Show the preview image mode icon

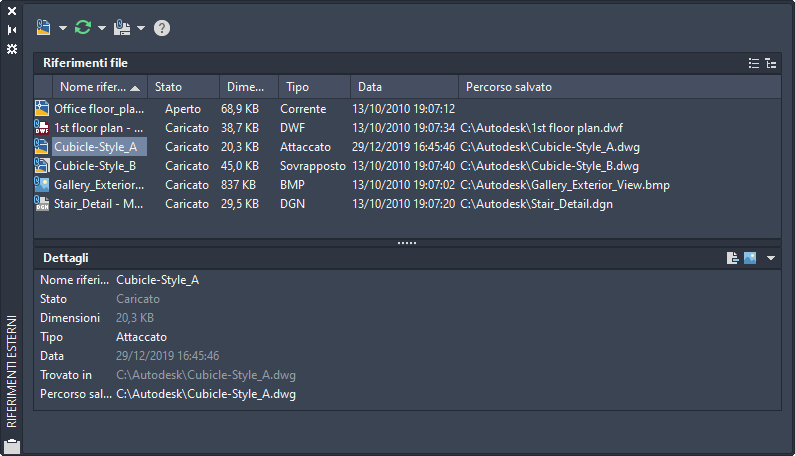pyautogui.click(x=749, y=258)
